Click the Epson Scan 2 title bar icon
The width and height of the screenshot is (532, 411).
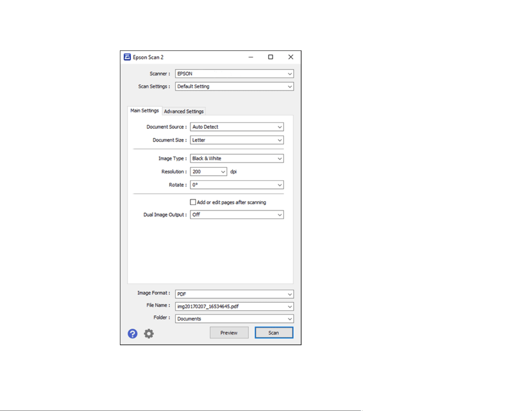pos(127,57)
